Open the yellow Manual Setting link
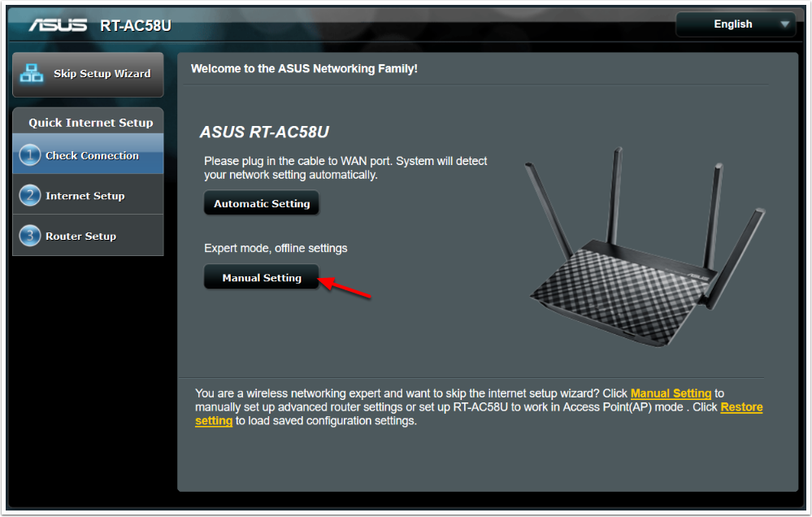812x517 pixels. [x=671, y=393]
